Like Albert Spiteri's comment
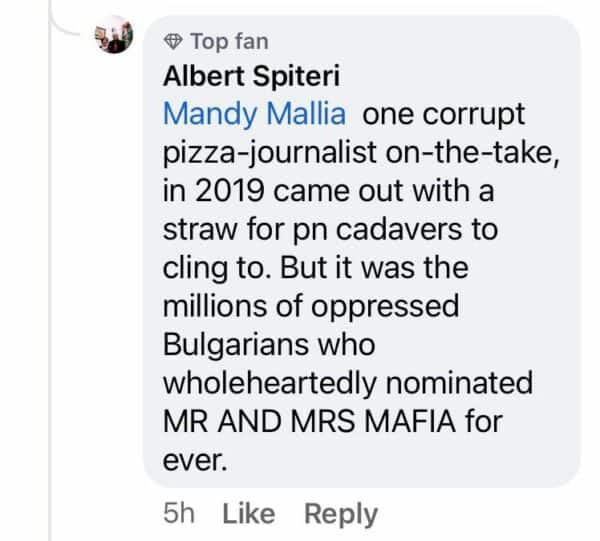The height and width of the screenshot is (541, 600). point(248,514)
